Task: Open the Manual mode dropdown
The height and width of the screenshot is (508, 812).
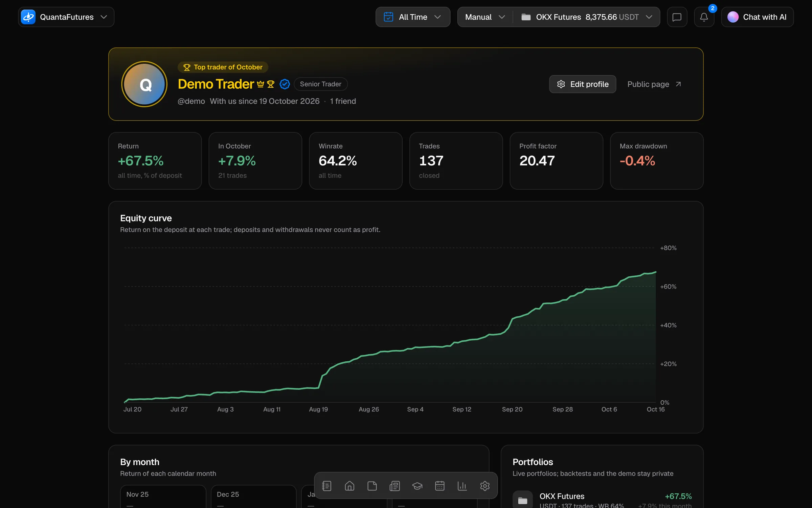Action: coord(485,17)
